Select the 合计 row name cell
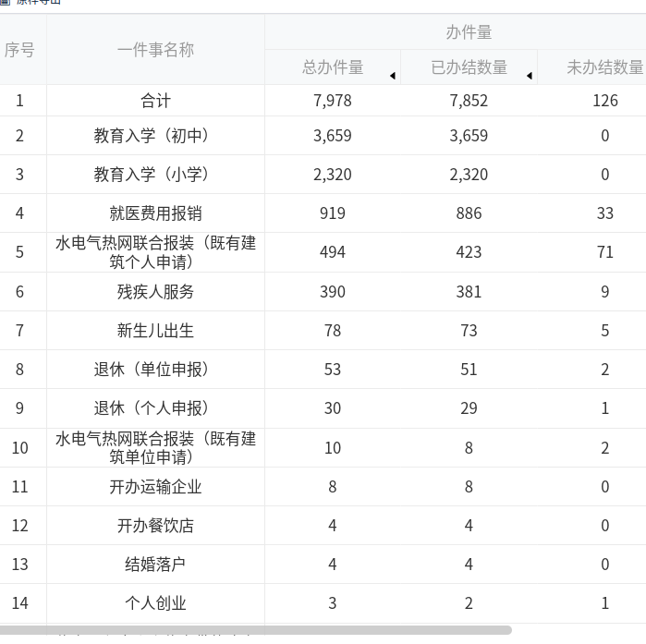The image size is (646, 644). point(155,101)
